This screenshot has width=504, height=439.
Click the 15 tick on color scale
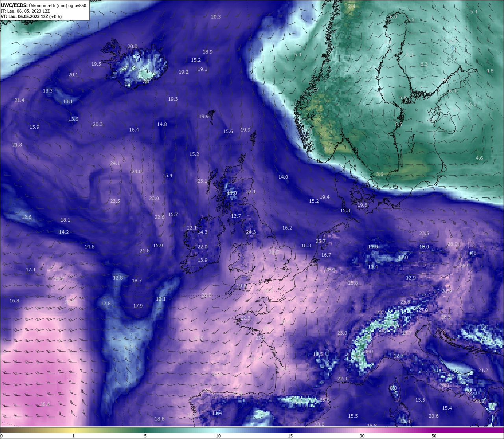(290, 436)
